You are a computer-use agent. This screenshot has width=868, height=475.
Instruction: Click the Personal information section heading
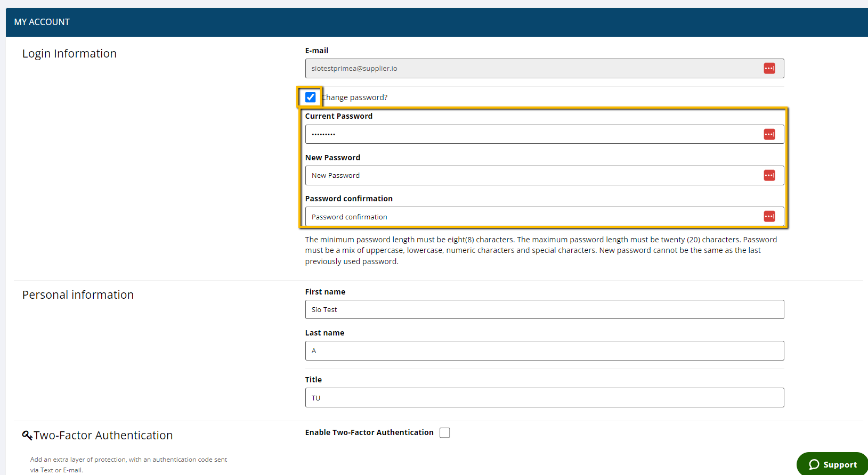[x=78, y=295]
